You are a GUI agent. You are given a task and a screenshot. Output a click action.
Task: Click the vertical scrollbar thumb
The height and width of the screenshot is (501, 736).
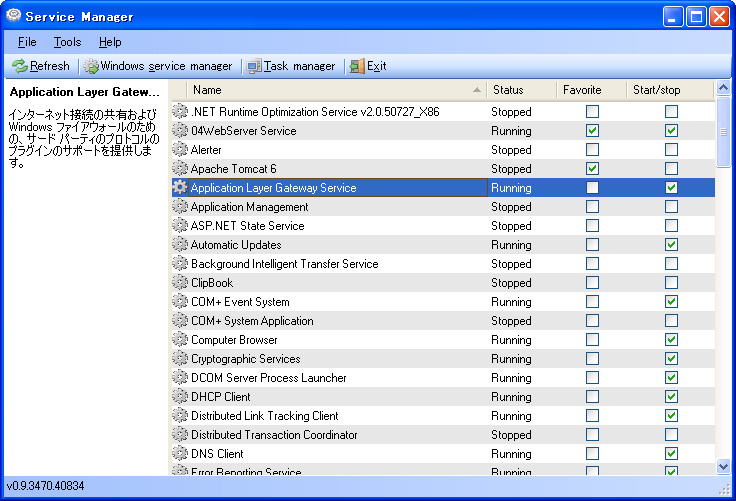coord(723,131)
